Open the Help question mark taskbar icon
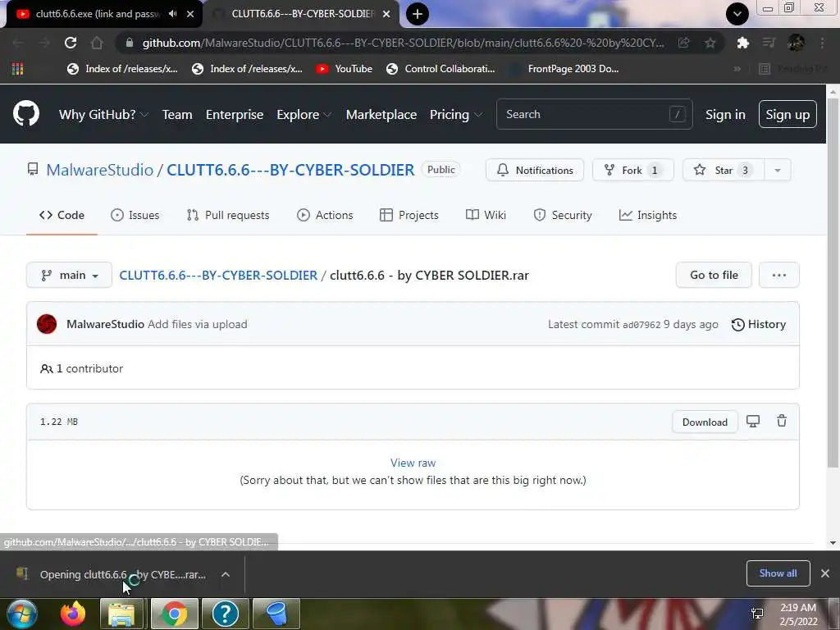This screenshot has height=630, width=840. (x=226, y=614)
